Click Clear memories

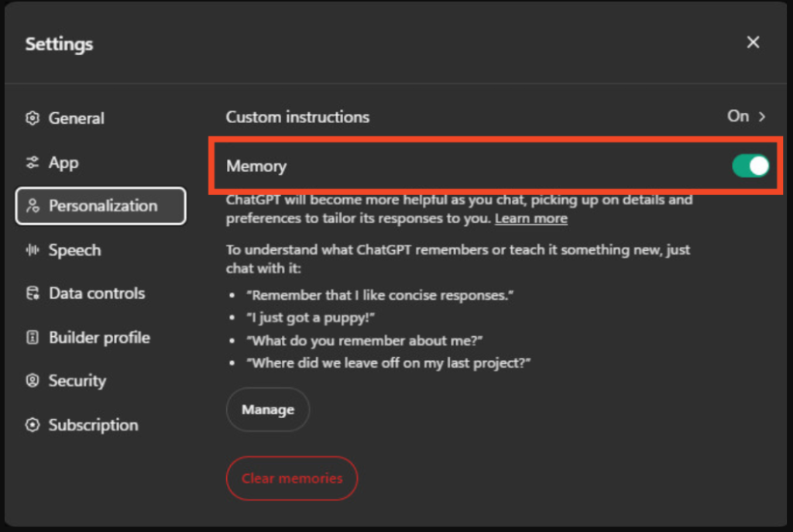291,478
